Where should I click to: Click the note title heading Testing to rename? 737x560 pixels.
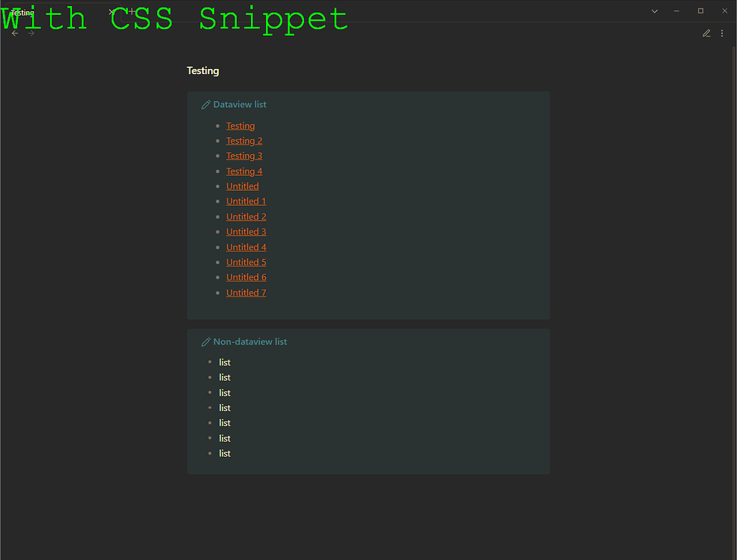point(203,70)
